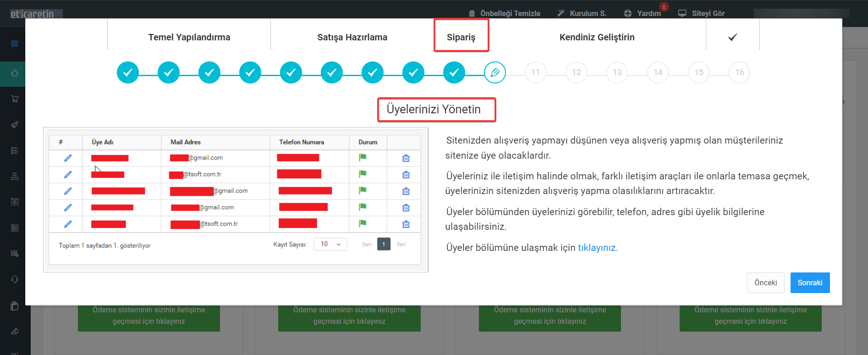Open the content page sidebar icon
The width and height of the screenshot is (868, 355).
15,228
